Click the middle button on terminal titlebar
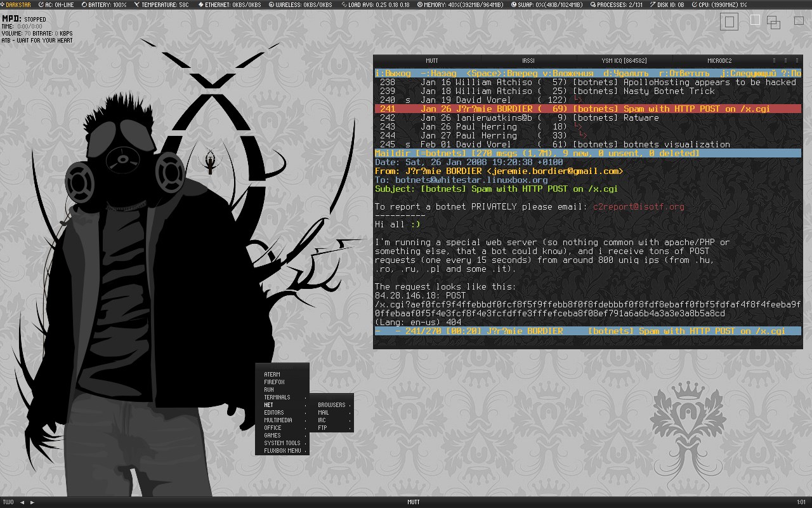This screenshot has height=508, width=812. tap(785, 61)
